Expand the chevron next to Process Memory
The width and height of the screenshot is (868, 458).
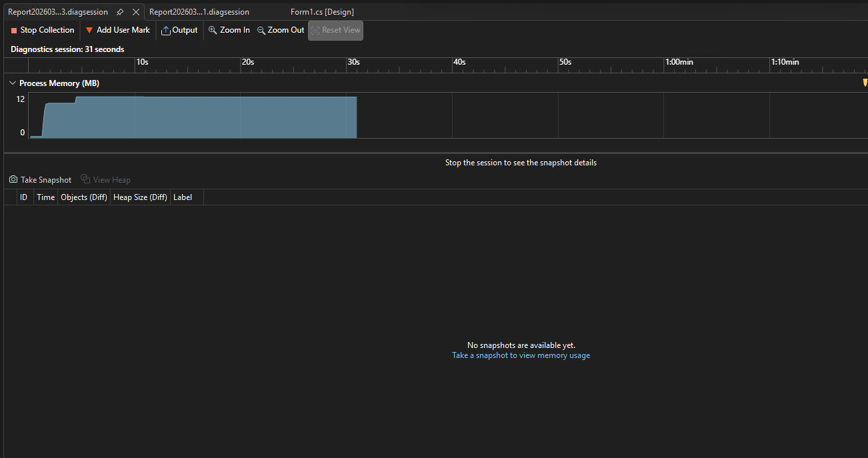pos(12,83)
